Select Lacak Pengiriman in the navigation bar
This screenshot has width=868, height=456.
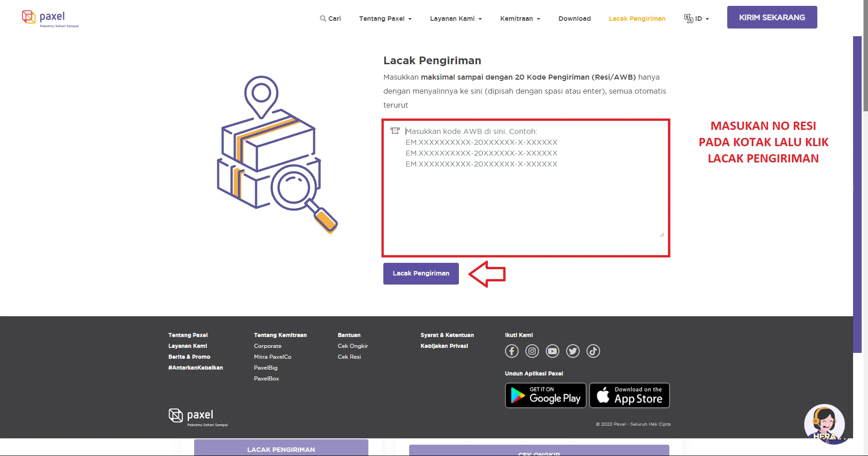coord(637,19)
